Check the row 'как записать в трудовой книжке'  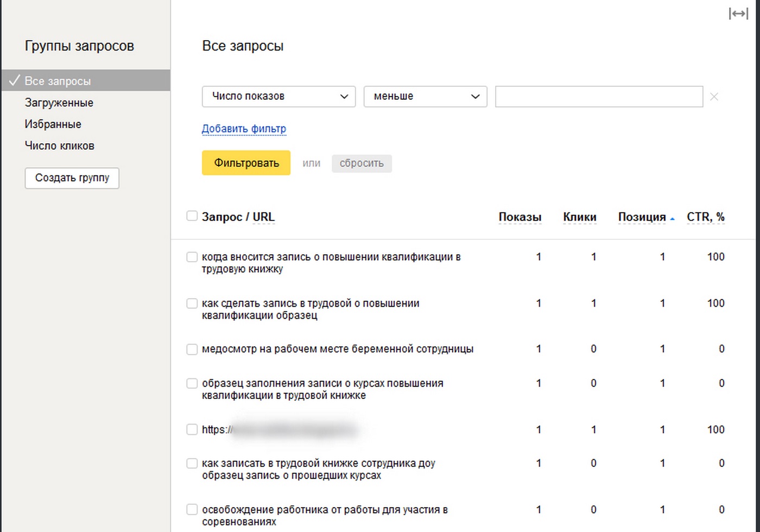tap(192, 464)
